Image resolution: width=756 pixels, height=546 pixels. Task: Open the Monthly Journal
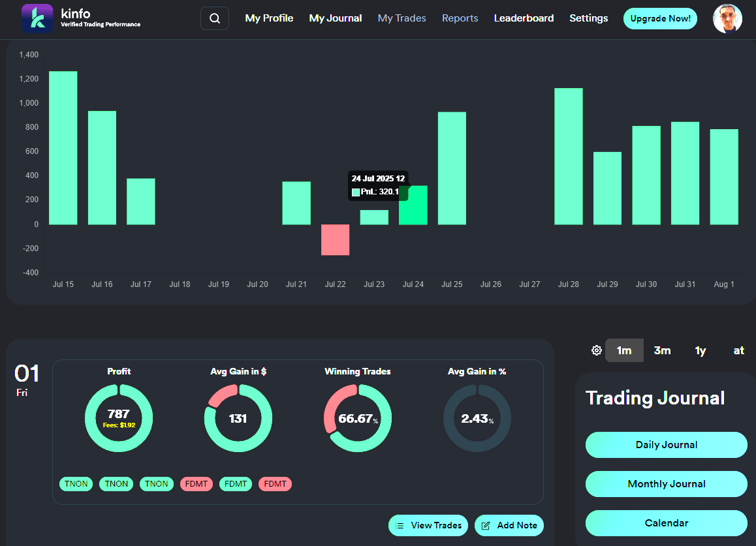pyautogui.click(x=667, y=484)
